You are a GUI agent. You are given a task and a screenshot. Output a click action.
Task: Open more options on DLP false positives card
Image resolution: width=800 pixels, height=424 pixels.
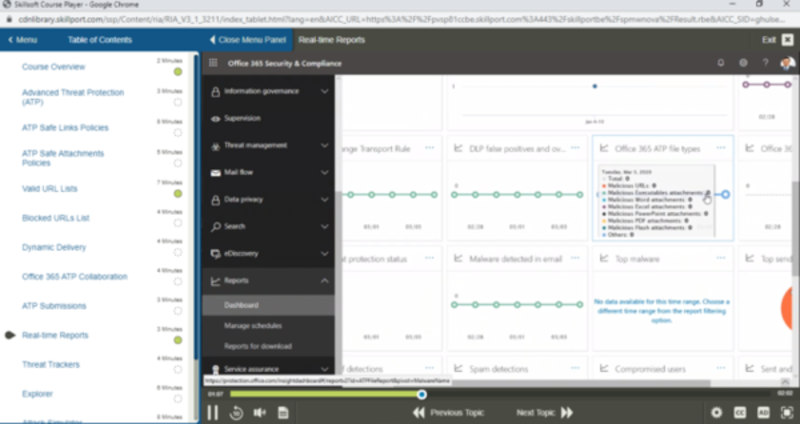pyautogui.click(x=575, y=148)
